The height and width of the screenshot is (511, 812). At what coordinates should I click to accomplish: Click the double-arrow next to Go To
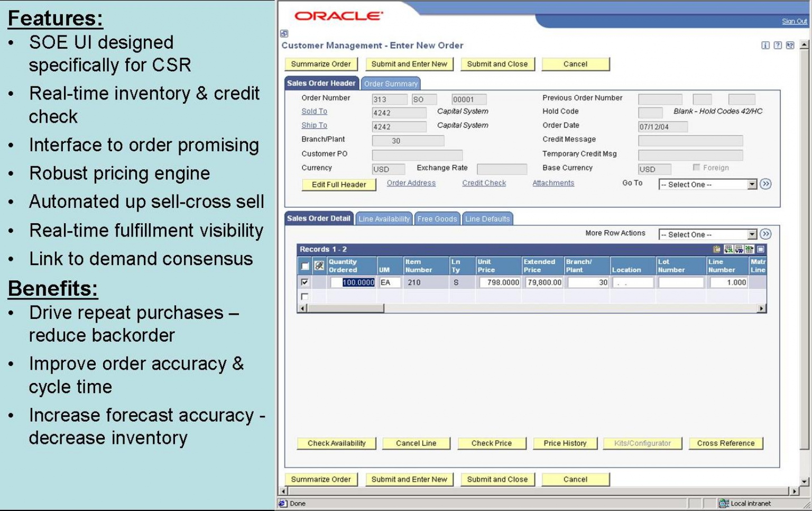[x=766, y=184]
